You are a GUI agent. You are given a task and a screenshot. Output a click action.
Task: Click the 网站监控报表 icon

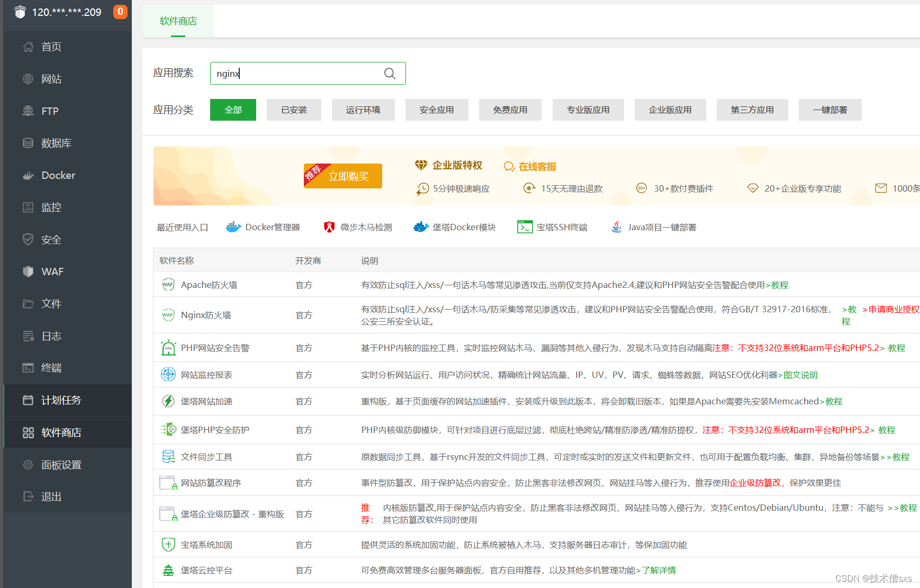coord(168,375)
